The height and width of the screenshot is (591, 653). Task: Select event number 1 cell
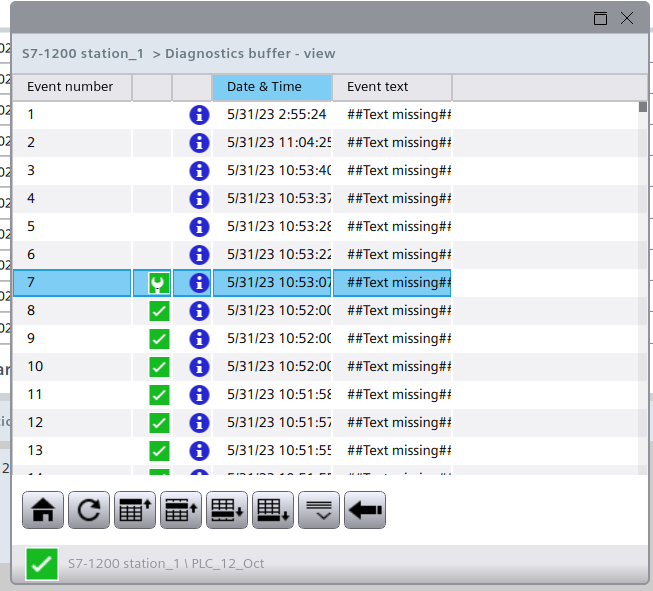(72, 115)
